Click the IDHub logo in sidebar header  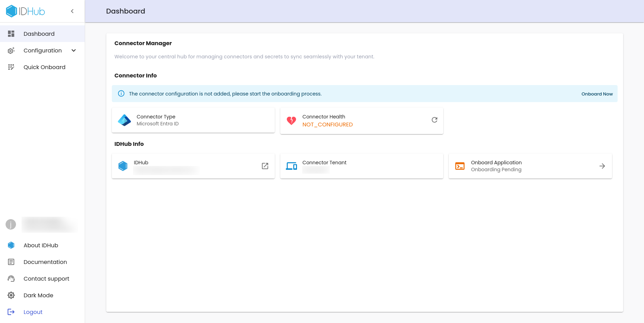[25, 11]
